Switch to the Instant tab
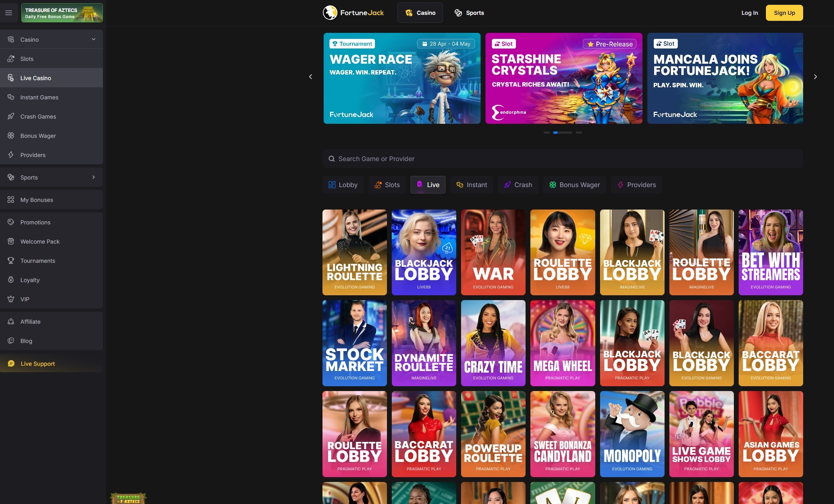 click(471, 185)
